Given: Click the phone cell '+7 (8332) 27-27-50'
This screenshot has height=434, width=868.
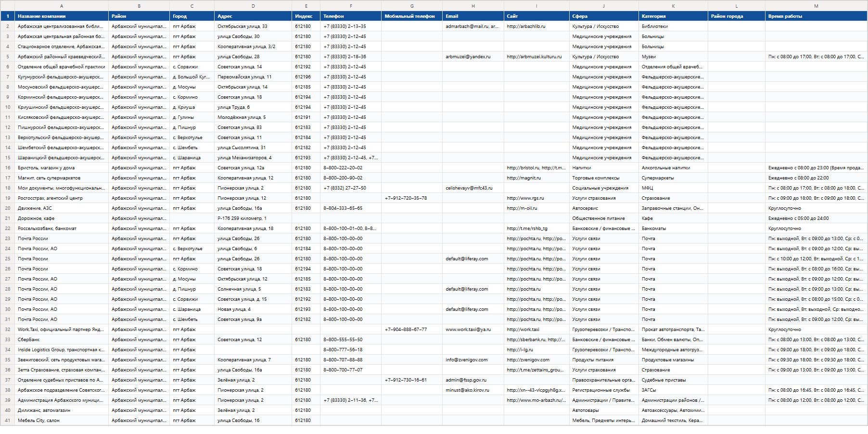Looking at the screenshot, I should [x=351, y=188].
